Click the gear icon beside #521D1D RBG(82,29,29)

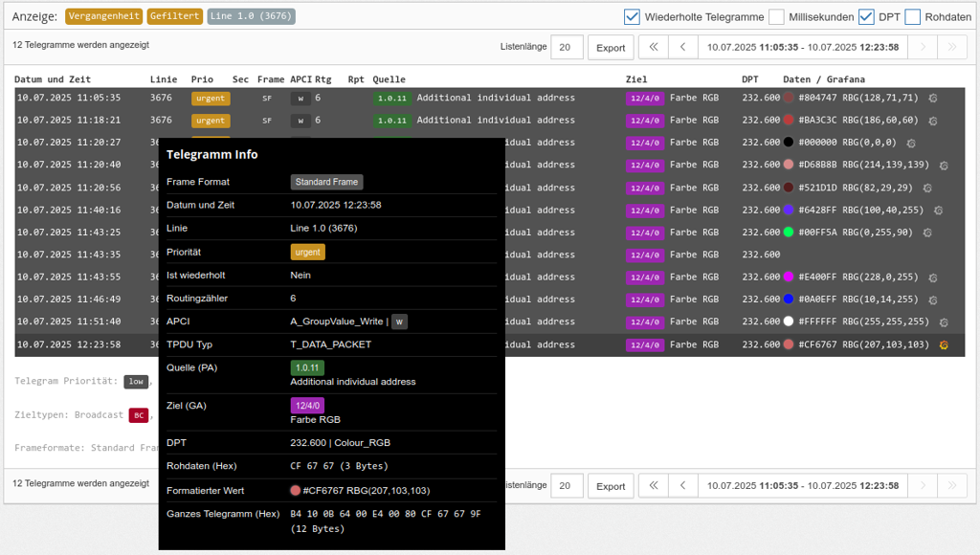(927, 189)
